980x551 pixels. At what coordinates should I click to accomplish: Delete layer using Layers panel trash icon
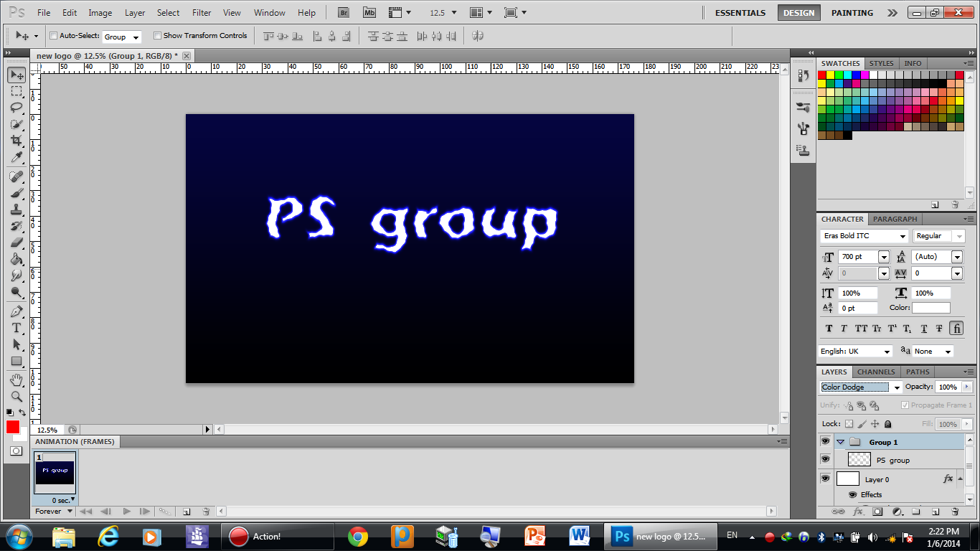[x=955, y=512]
